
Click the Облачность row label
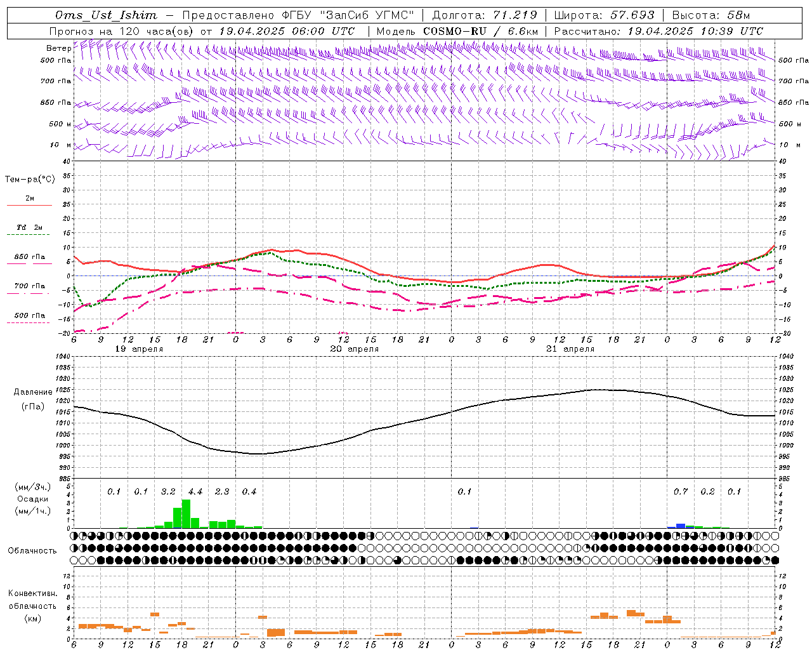[x=32, y=551]
